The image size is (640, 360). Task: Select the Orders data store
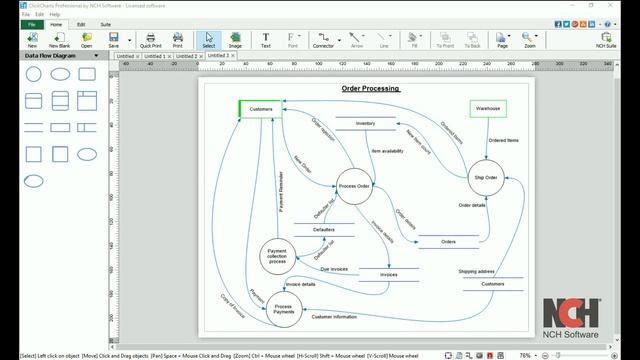pos(449,242)
